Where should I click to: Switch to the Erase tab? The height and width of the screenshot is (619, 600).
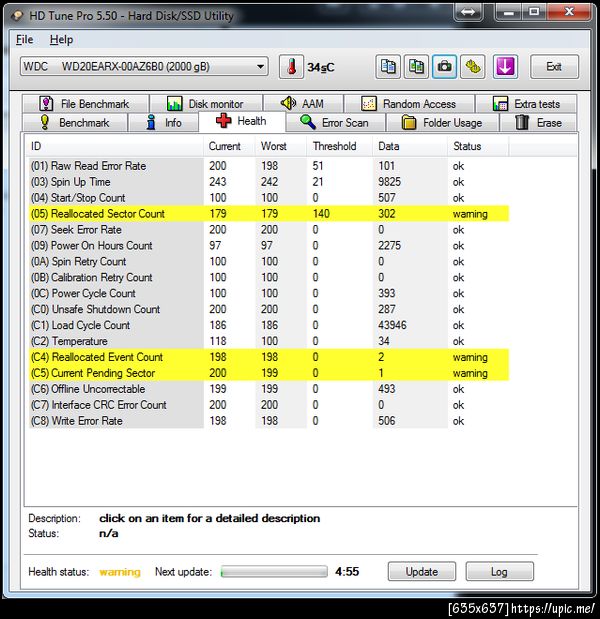coord(538,122)
